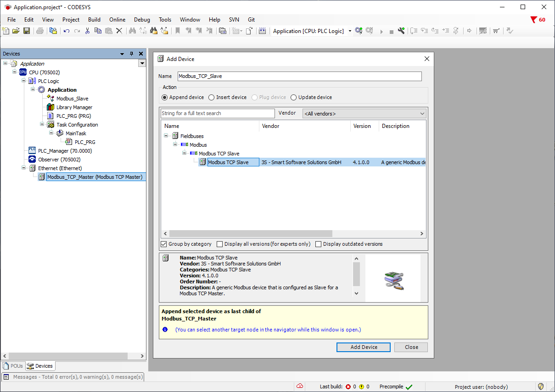Open the Vendor dropdown list
The width and height of the screenshot is (555, 392).
coord(422,113)
